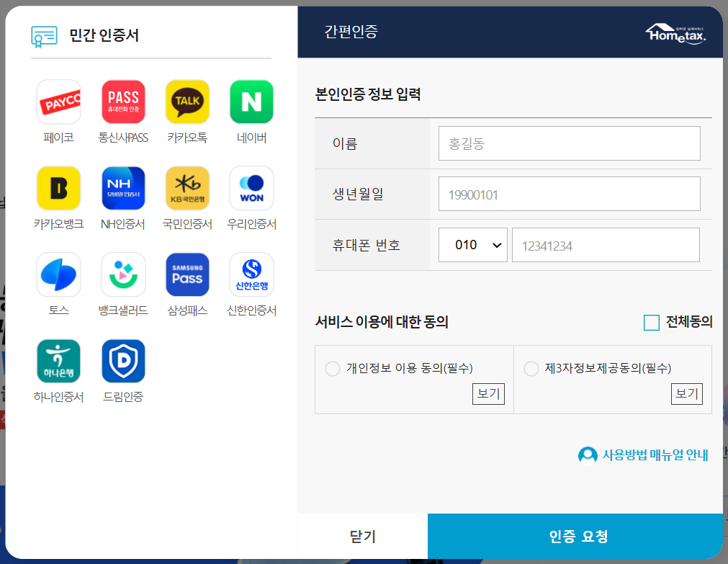728x564 pixels.
Task: Click the 이름 name input field
Action: coord(569,143)
